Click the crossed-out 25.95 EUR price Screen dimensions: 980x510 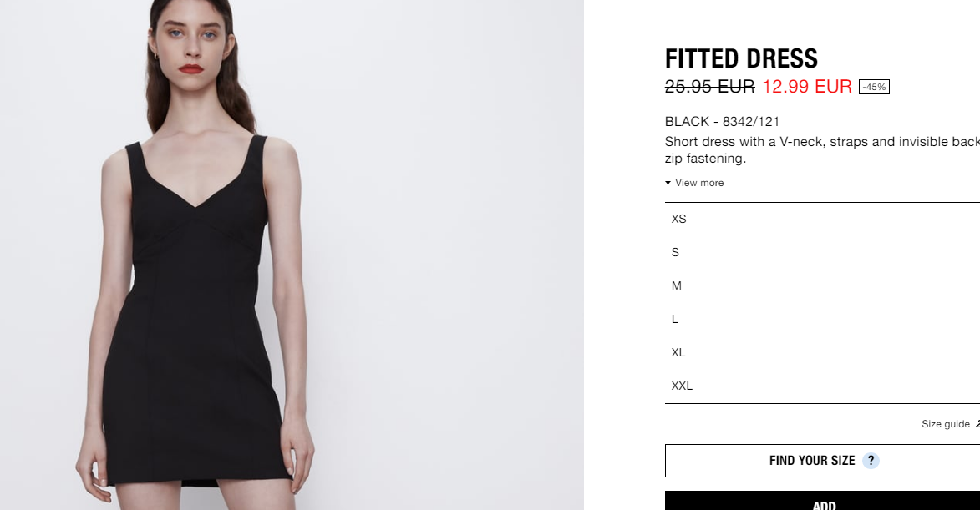point(710,86)
